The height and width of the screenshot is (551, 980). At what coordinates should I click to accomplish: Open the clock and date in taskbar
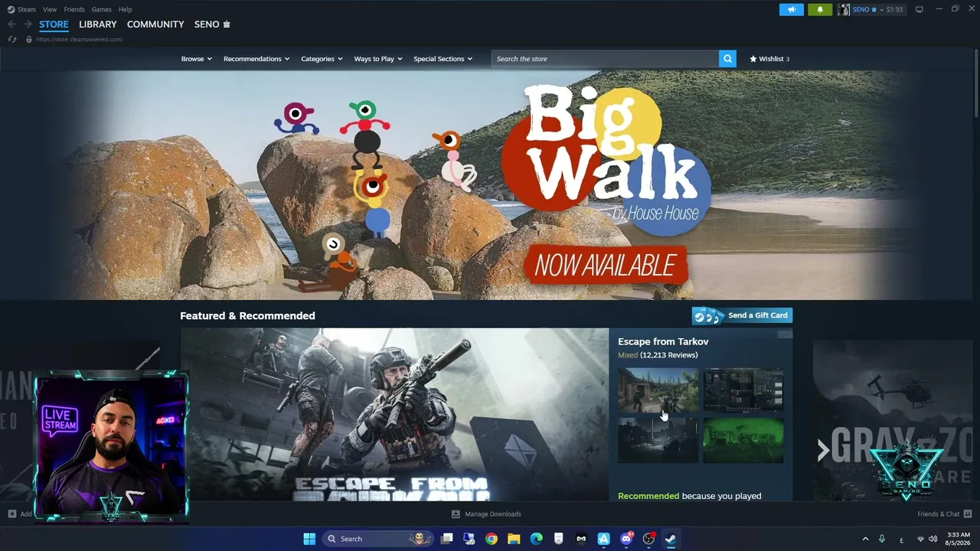pos(958,539)
